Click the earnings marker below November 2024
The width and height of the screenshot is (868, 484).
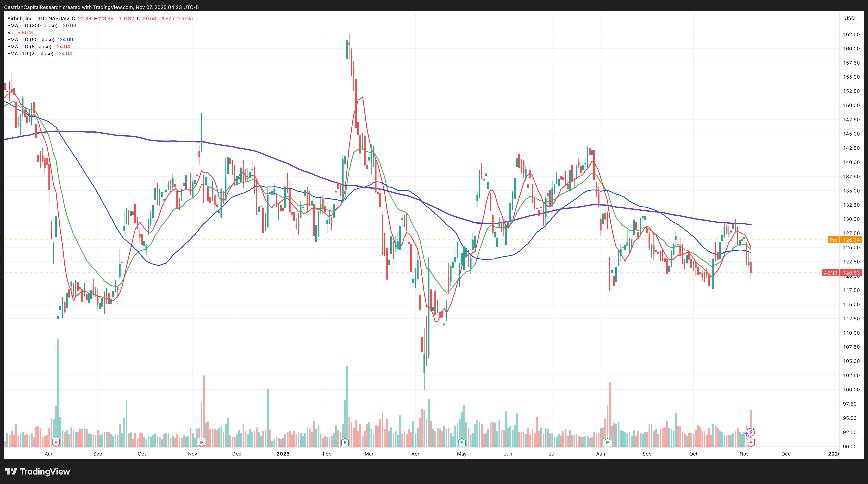(201, 443)
